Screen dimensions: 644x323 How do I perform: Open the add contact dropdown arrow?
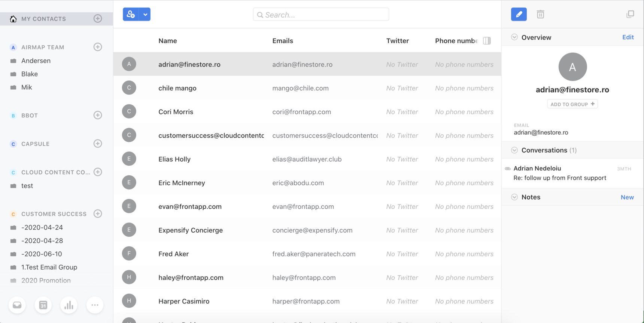click(145, 15)
